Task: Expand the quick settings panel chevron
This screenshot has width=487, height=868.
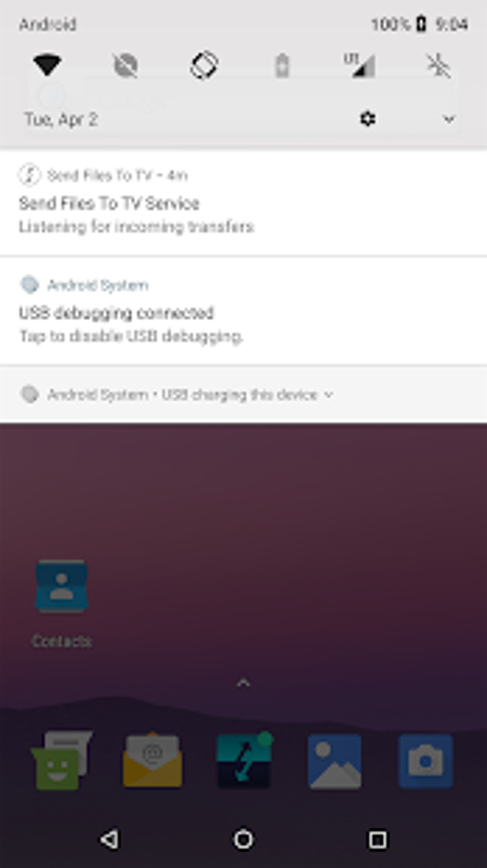Action: [x=449, y=118]
